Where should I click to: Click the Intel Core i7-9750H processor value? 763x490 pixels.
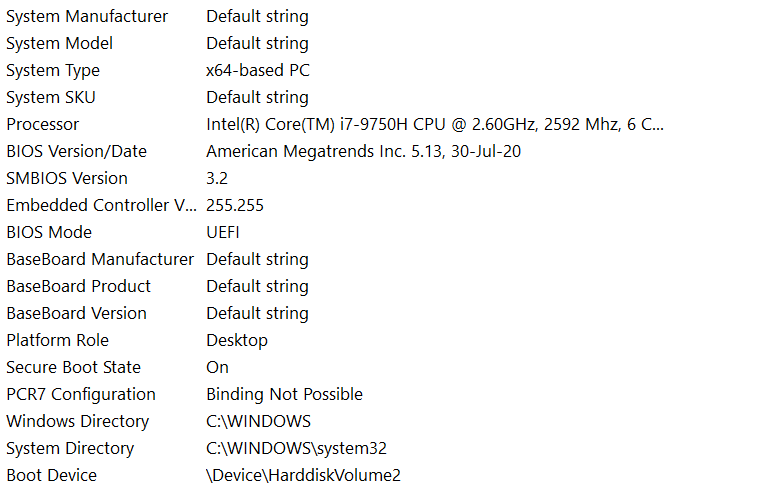[x=434, y=124]
